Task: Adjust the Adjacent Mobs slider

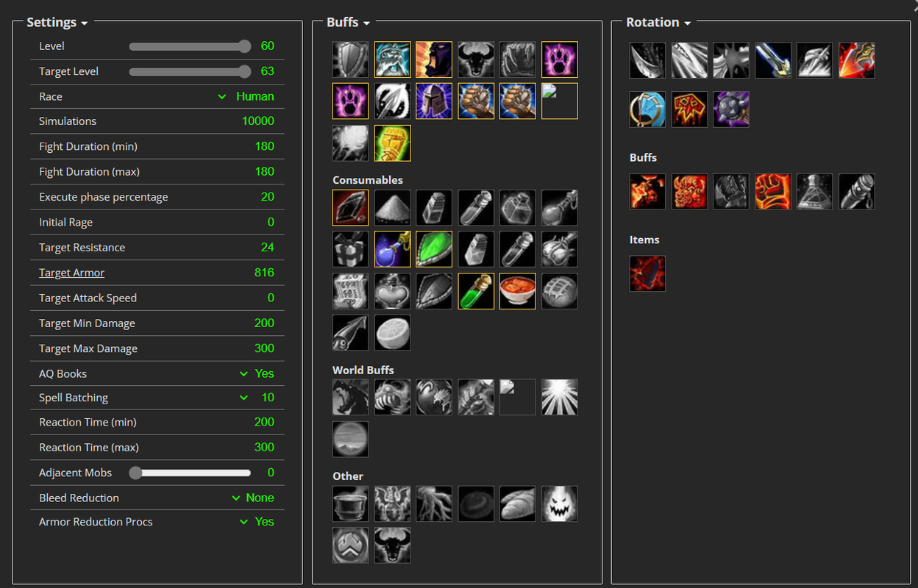Action: click(x=190, y=473)
